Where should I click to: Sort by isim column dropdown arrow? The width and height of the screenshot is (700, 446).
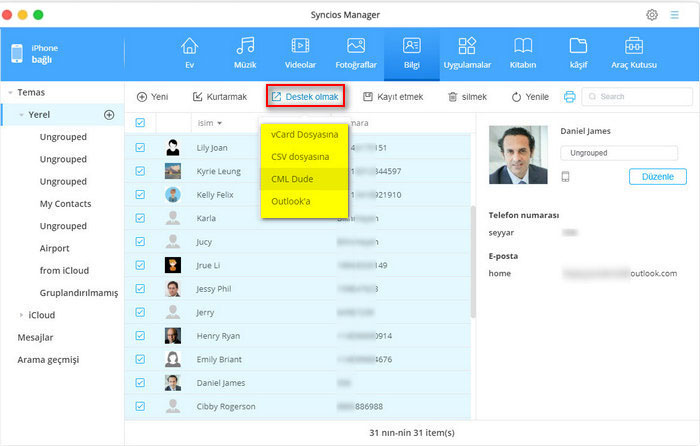point(220,123)
